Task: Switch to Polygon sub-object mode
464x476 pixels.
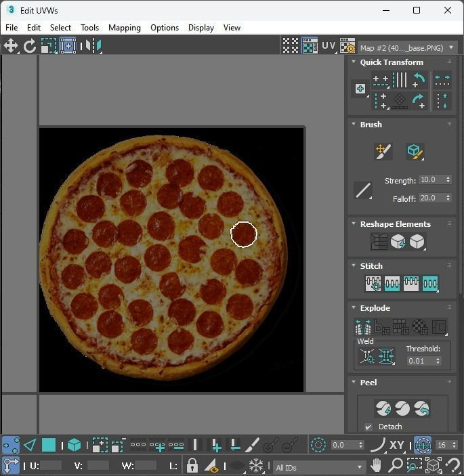Action: [49, 445]
